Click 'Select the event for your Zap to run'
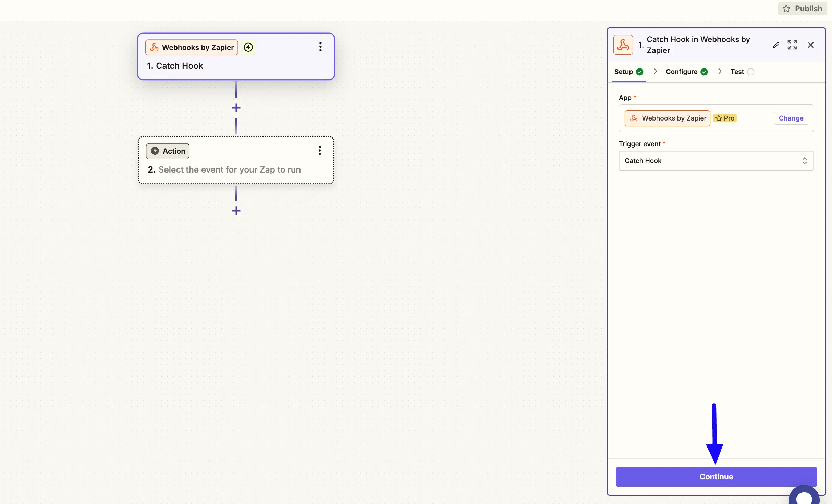 pos(230,169)
